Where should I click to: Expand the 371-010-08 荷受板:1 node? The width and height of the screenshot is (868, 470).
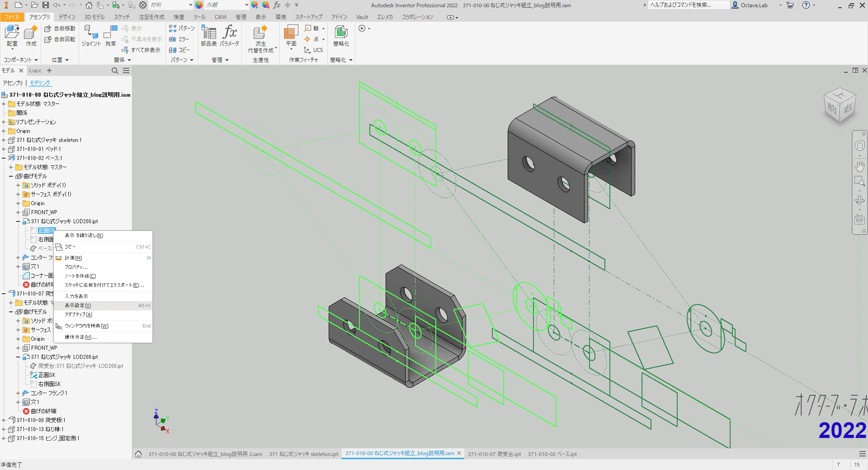4,420
